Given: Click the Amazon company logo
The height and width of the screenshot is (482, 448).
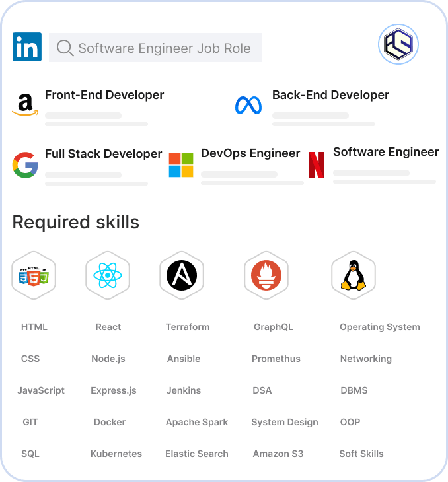Looking at the screenshot, I should [x=25, y=105].
